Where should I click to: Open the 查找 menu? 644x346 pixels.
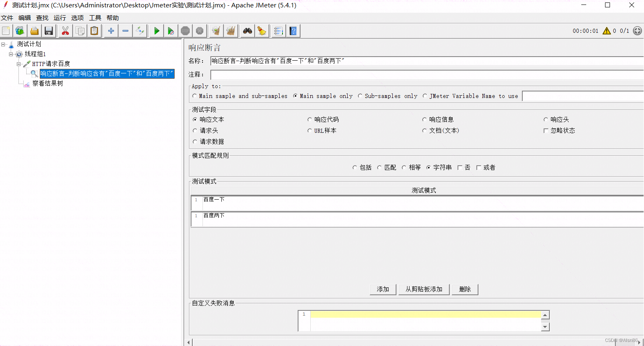point(42,18)
